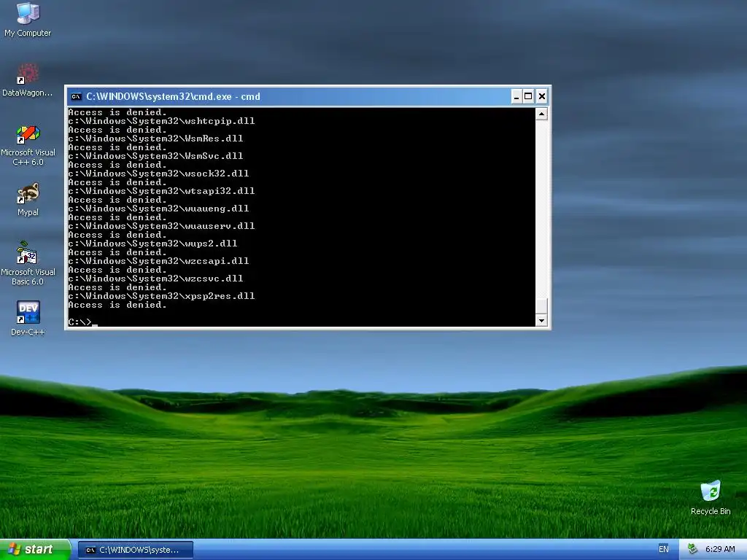Open the cmd window system menu icon

click(76, 97)
